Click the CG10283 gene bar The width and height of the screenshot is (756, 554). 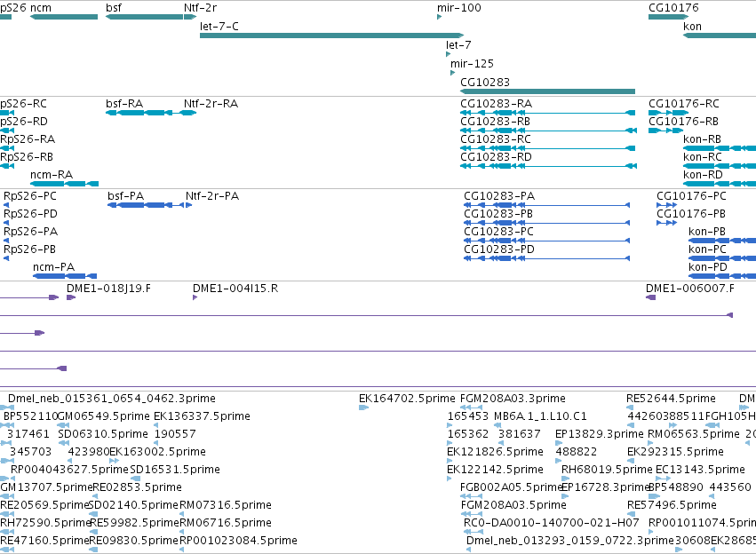(548, 91)
